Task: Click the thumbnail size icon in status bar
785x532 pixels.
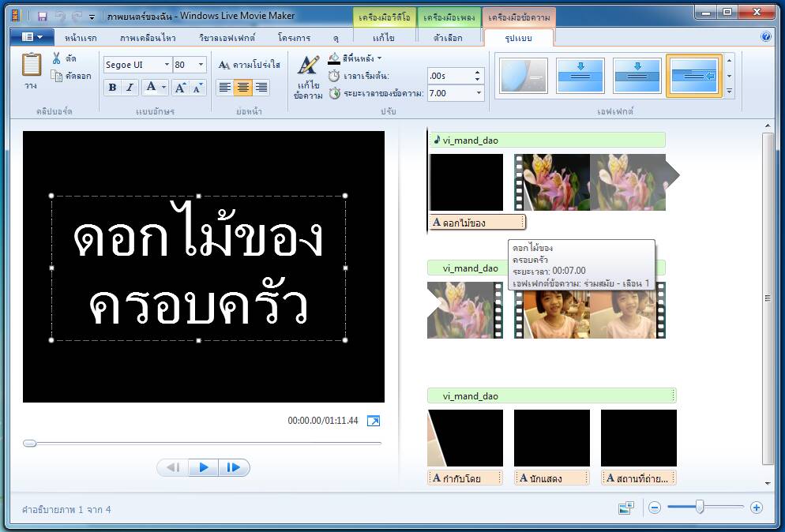Action: [x=625, y=508]
